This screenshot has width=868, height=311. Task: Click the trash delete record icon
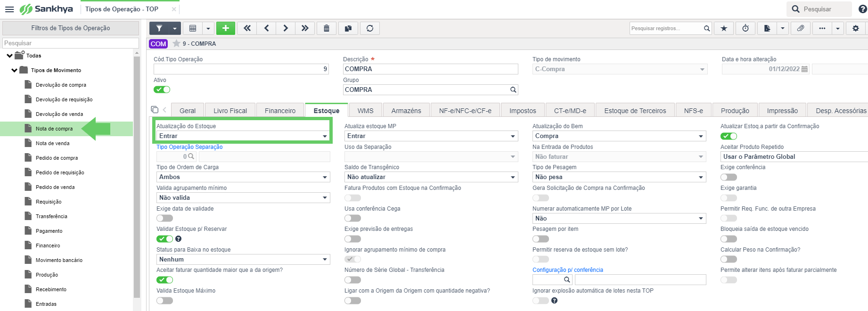click(x=327, y=28)
